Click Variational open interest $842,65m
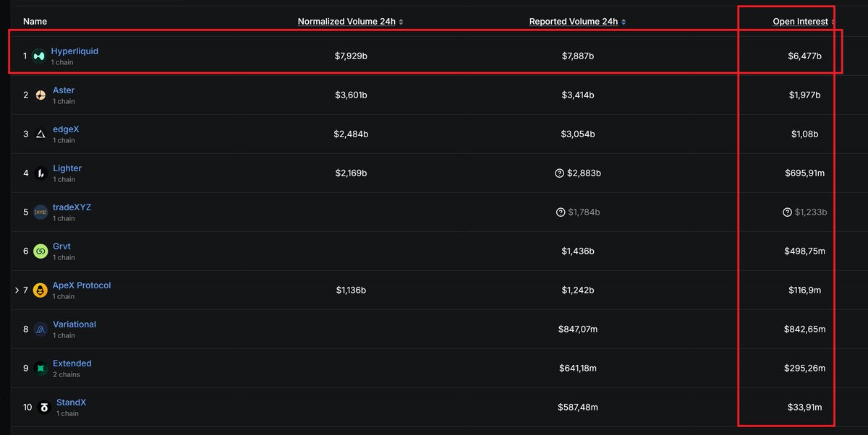 tap(805, 329)
